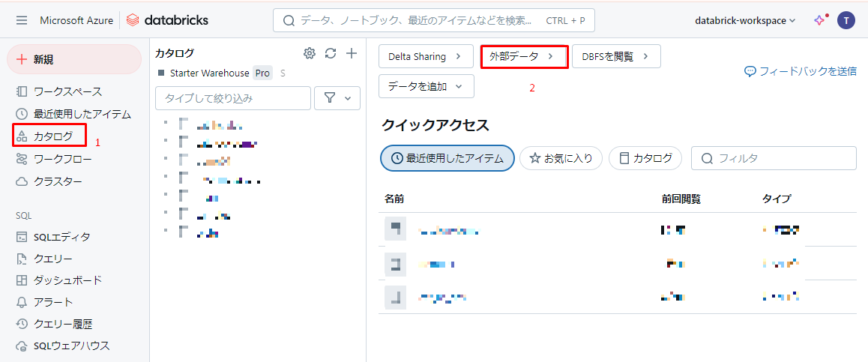Click the フィルタ search field
This screenshot has width=868, height=362.
[x=774, y=158]
